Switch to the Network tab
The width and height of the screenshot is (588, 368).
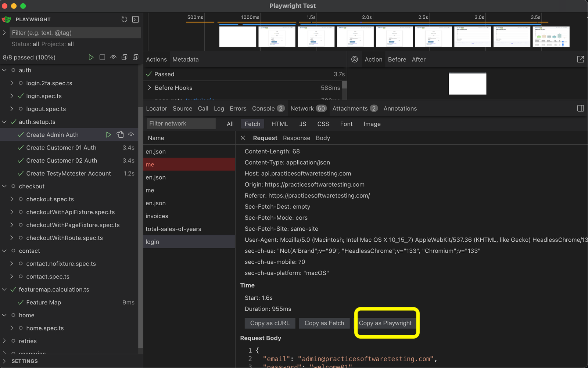click(302, 108)
